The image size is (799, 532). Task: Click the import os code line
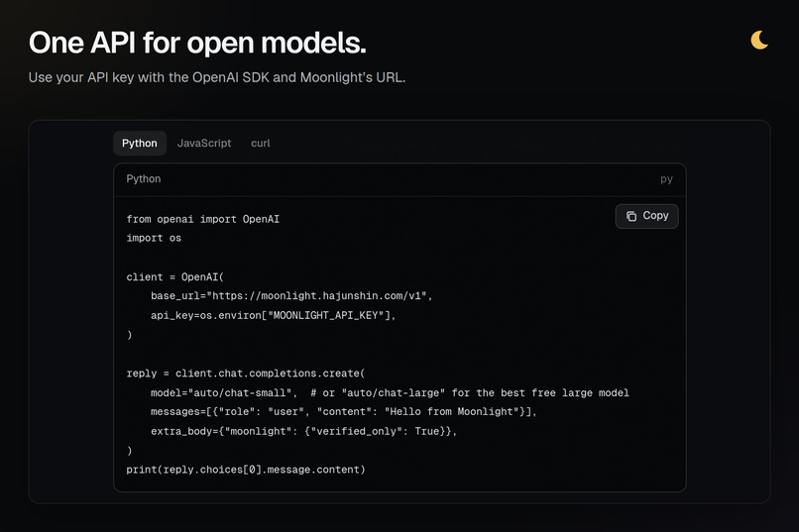(x=154, y=238)
